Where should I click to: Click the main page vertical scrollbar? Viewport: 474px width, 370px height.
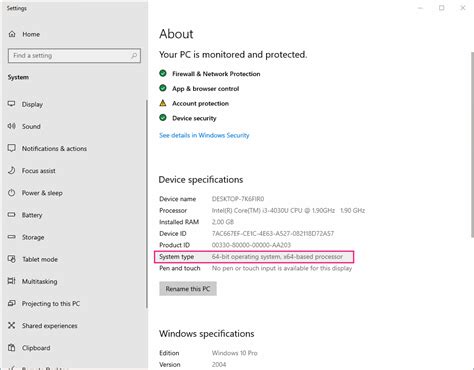point(472,145)
